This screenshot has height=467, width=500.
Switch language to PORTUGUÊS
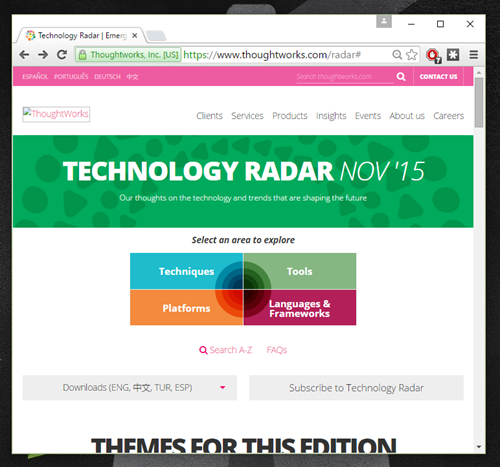71,77
